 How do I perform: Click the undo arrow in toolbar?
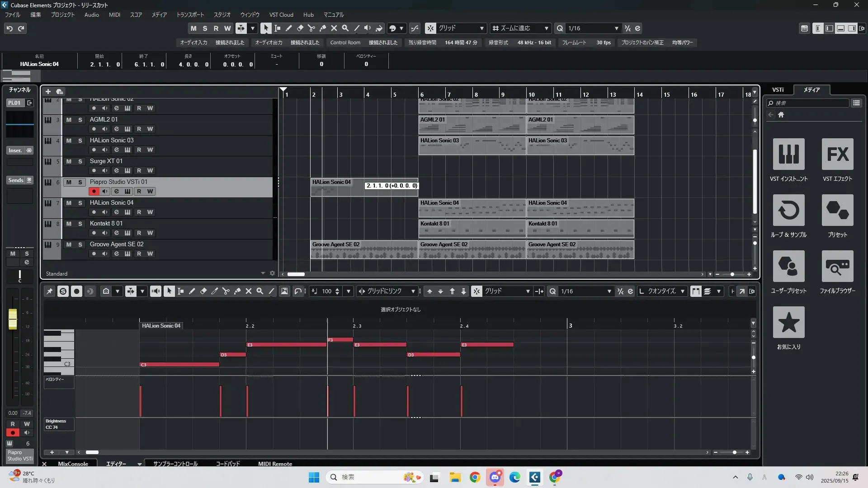pyautogui.click(x=9, y=28)
